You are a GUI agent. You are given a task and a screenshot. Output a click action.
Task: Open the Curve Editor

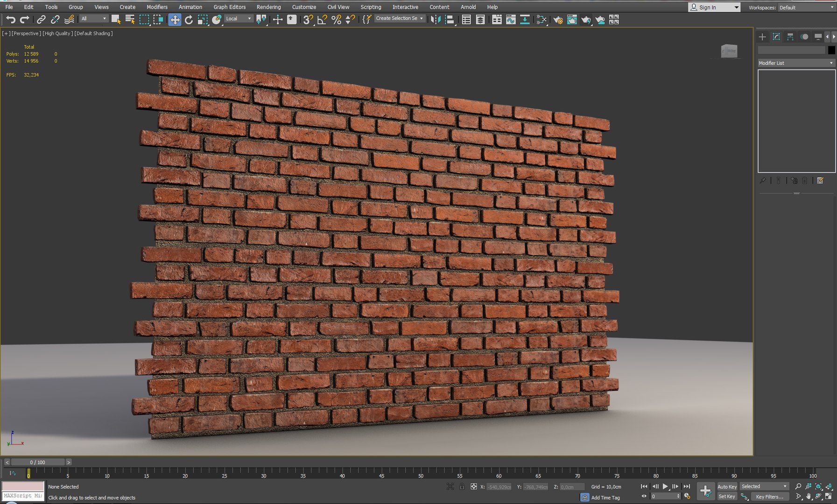pyautogui.click(x=511, y=19)
